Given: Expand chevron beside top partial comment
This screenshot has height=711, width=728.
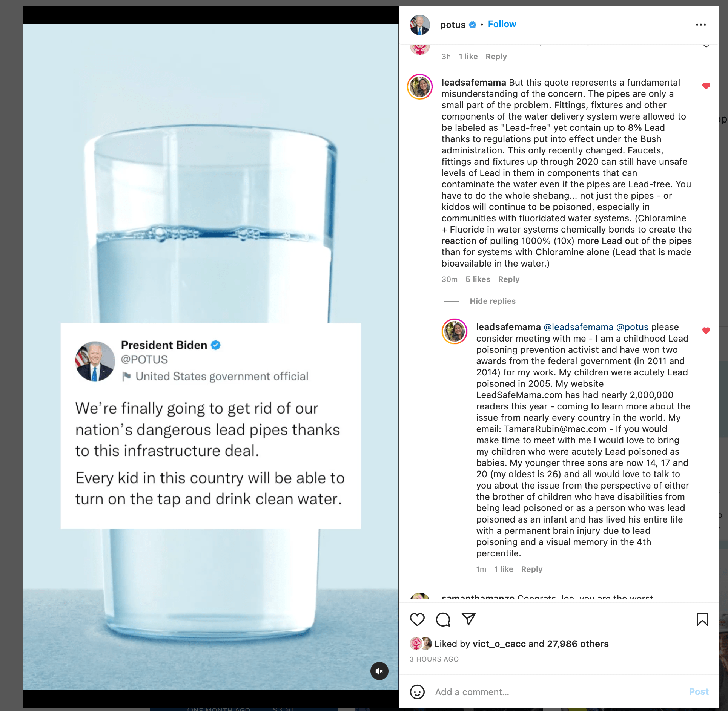Looking at the screenshot, I should tap(706, 46).
